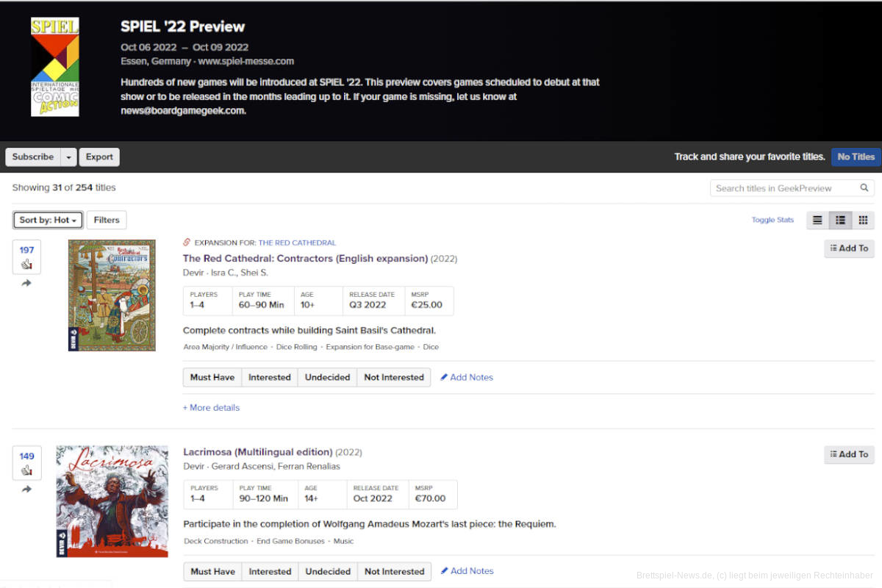Click share arrow under the 149 count
This screenshot has height=588, width=882.
[26, 489]
